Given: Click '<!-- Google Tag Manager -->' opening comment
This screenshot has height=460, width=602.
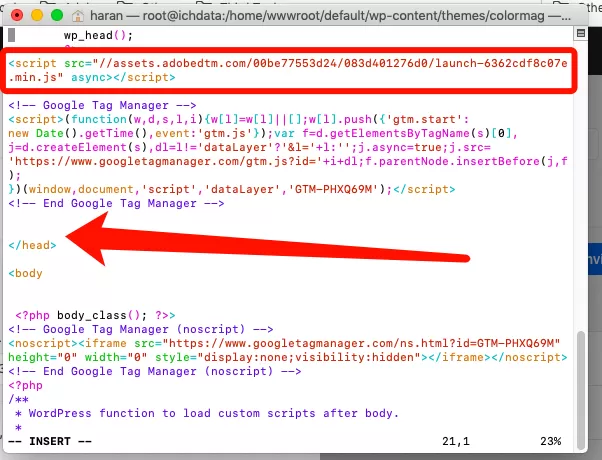Looking at the screenshot, I should coord(102,105).
